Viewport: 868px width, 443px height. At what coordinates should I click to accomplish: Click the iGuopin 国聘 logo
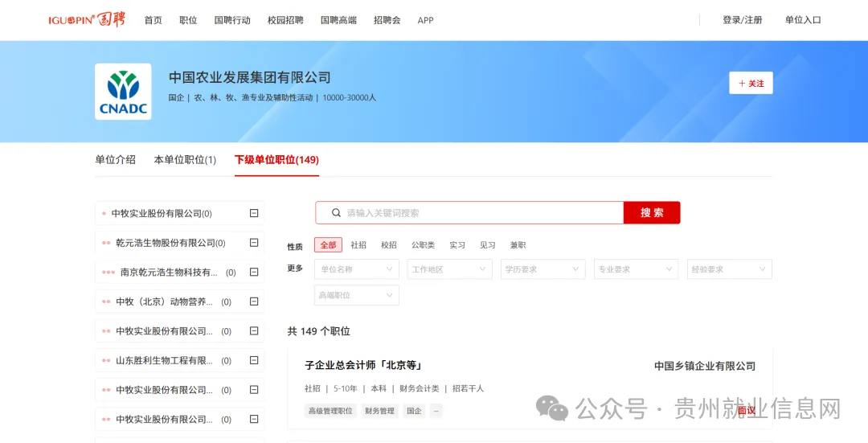click(86, 20)
